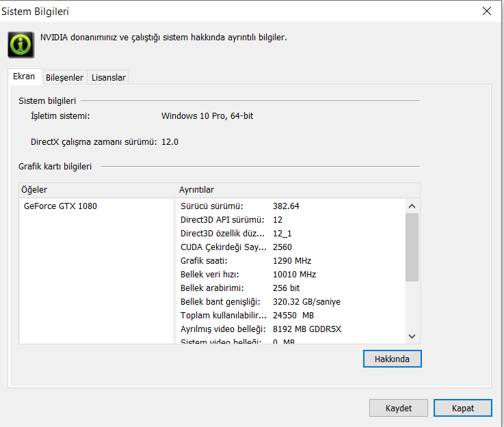Click the Windows 10 Pro, 64-bit text
This screenshot has width=504, height=427.
click(x=207, y=116)
